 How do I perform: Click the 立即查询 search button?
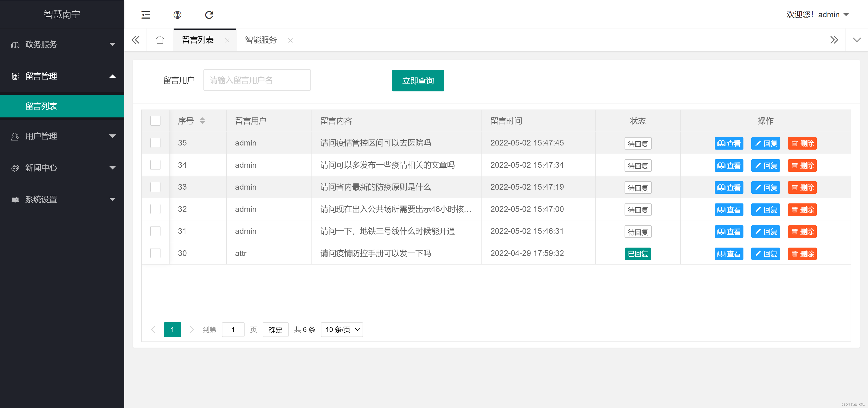[x=418, y=81]
